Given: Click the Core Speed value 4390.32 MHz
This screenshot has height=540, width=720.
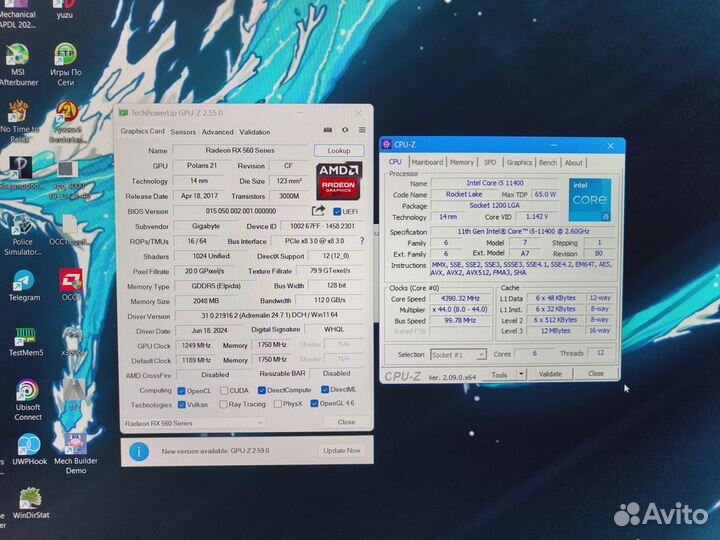Looking at the screenshot, I should [x=460, y=298].
